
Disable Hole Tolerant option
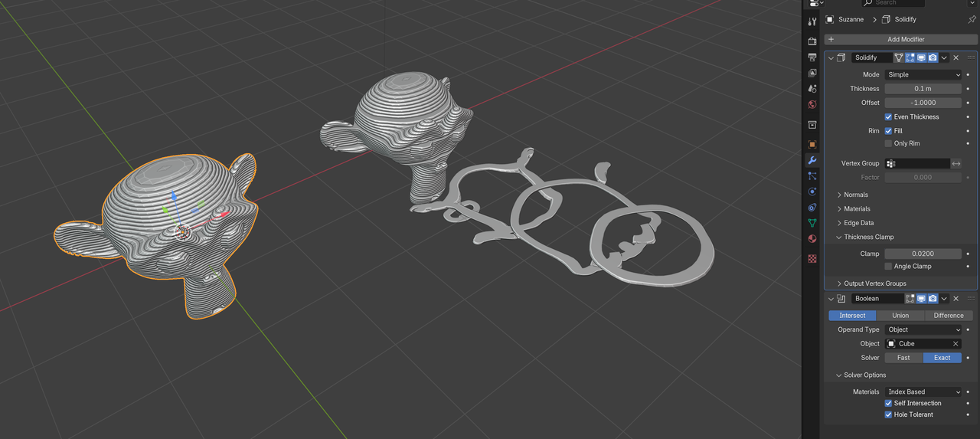tap(888, 414)
